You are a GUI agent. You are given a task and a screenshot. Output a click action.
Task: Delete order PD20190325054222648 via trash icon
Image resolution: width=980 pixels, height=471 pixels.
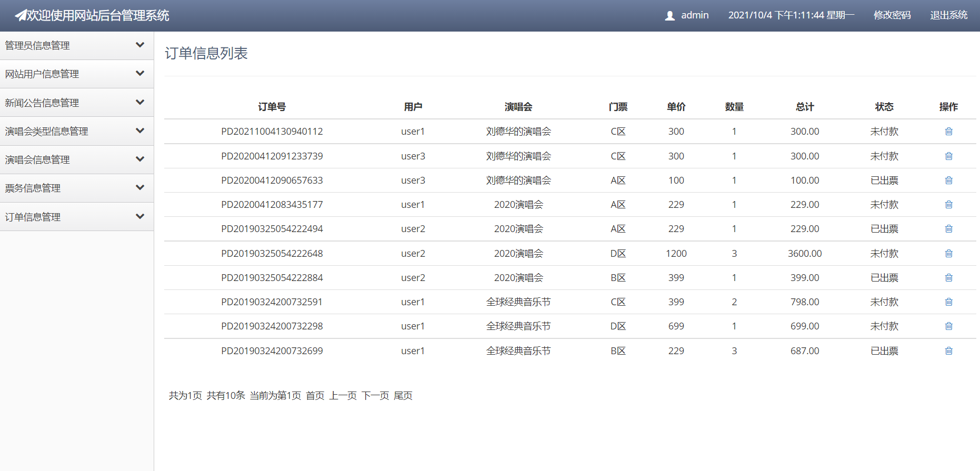(x=948, y=253)
